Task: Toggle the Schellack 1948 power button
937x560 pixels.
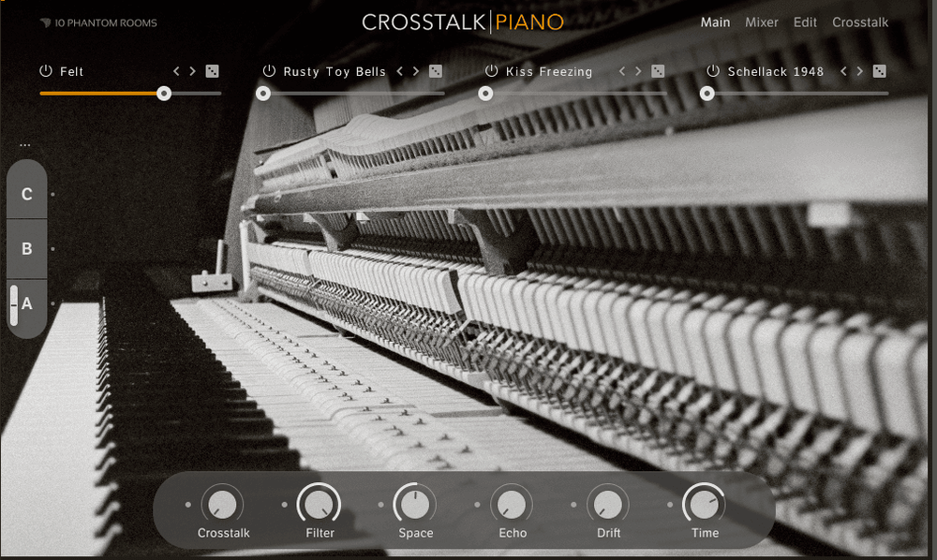Action: [x=713, y=71]
